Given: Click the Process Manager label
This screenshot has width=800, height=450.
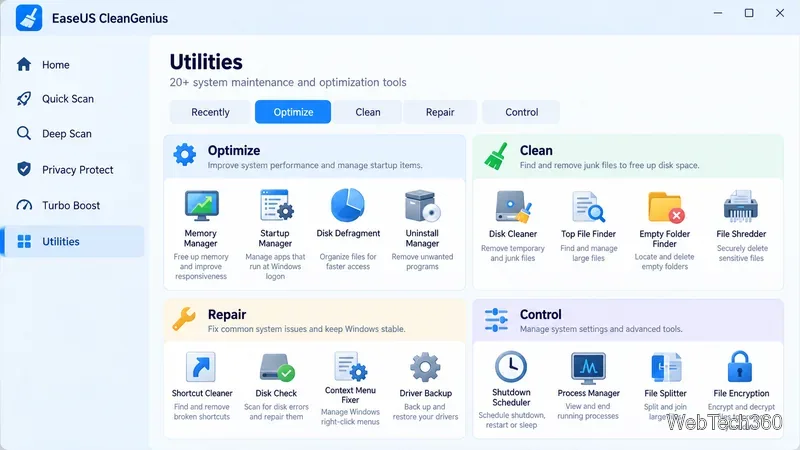Looking at the screenshot, I should click(588, 393).
